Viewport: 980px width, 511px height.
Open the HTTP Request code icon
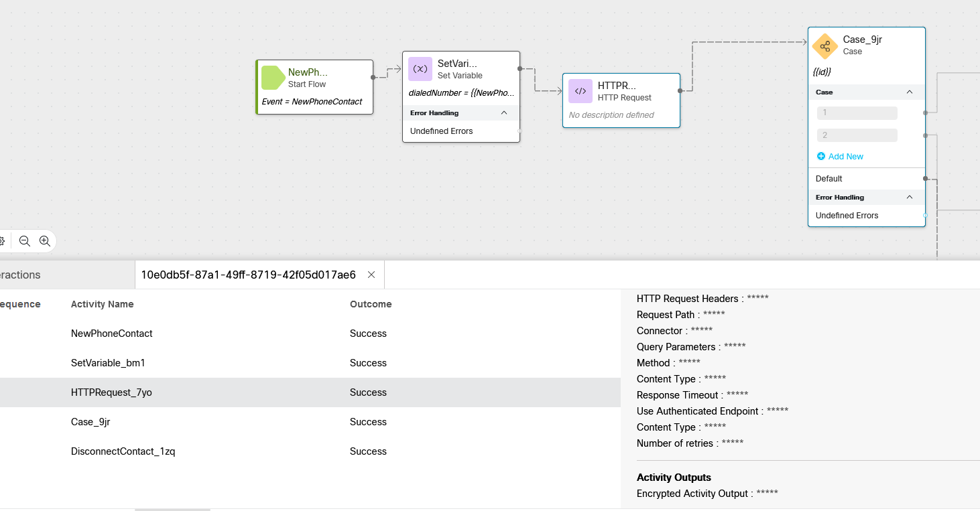(580, 90)
